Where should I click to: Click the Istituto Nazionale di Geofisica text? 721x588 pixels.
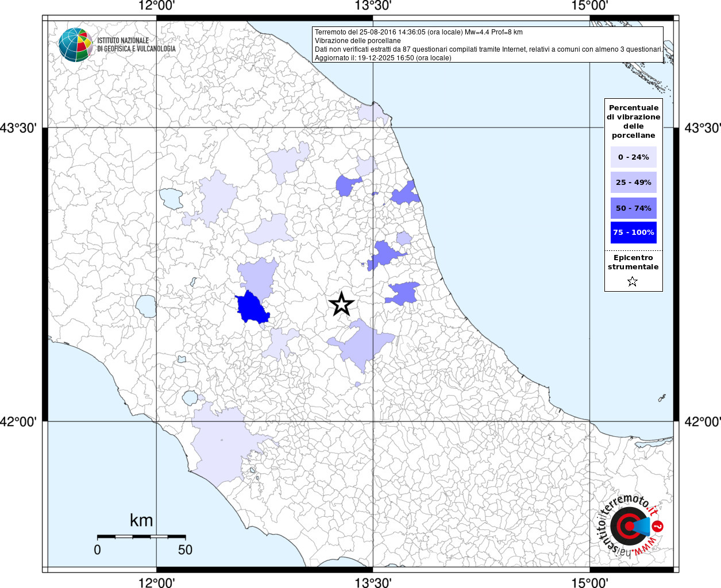pyautogui.click(x=136, y=45)
